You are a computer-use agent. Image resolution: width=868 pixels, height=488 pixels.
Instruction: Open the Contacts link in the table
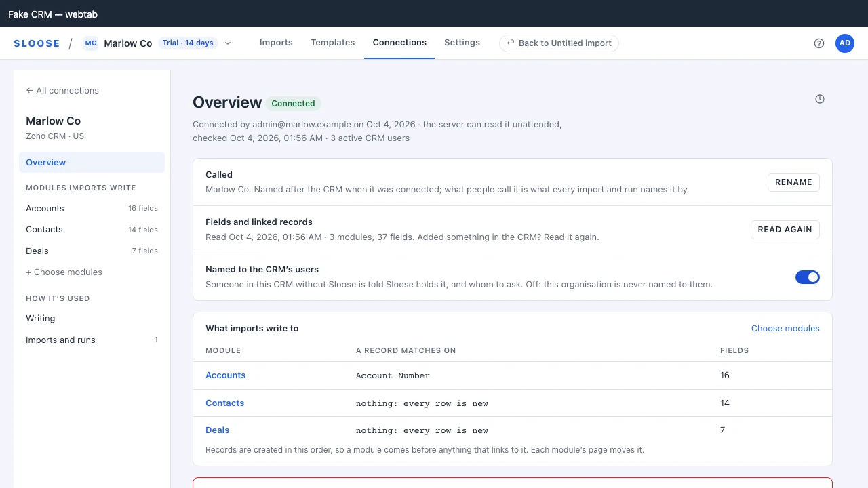[x=224, y=403]
